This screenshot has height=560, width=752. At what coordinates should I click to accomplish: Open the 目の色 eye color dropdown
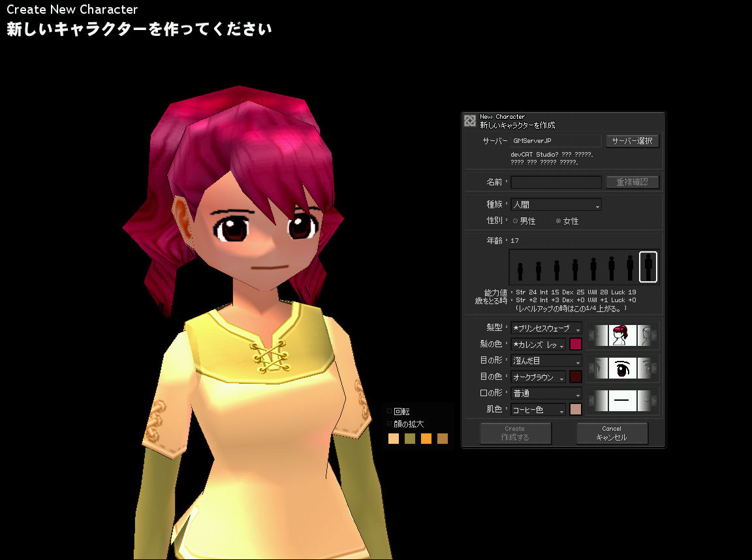coord(538,377)
